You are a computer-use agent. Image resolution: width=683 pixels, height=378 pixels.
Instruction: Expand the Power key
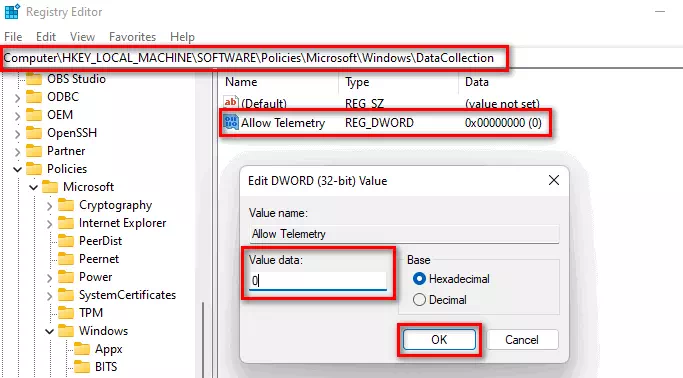[49, 278]
